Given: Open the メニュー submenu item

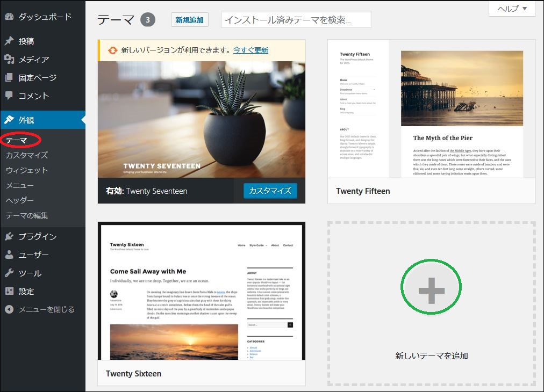Looking at the screenshot, I should pos(20,185).
